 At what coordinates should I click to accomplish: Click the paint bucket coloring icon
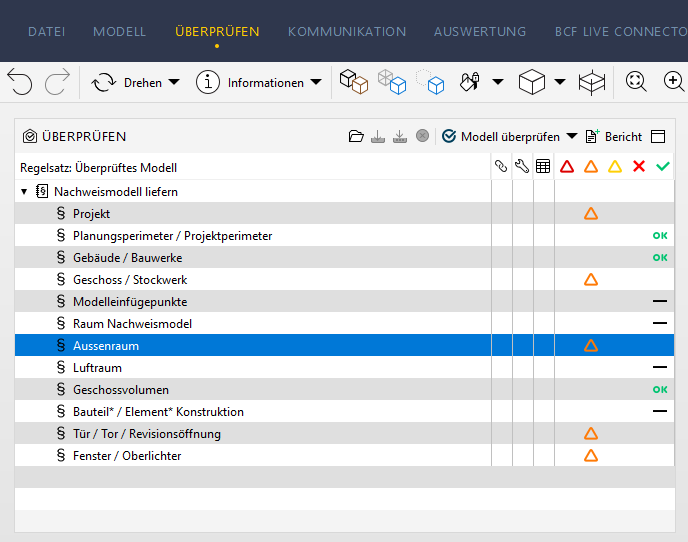coord(469,82)
